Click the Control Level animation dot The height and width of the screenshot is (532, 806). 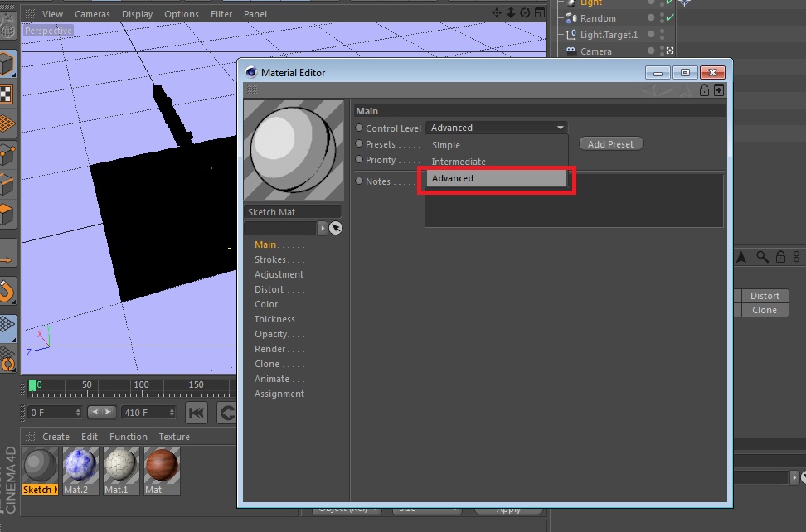point(359,128)
